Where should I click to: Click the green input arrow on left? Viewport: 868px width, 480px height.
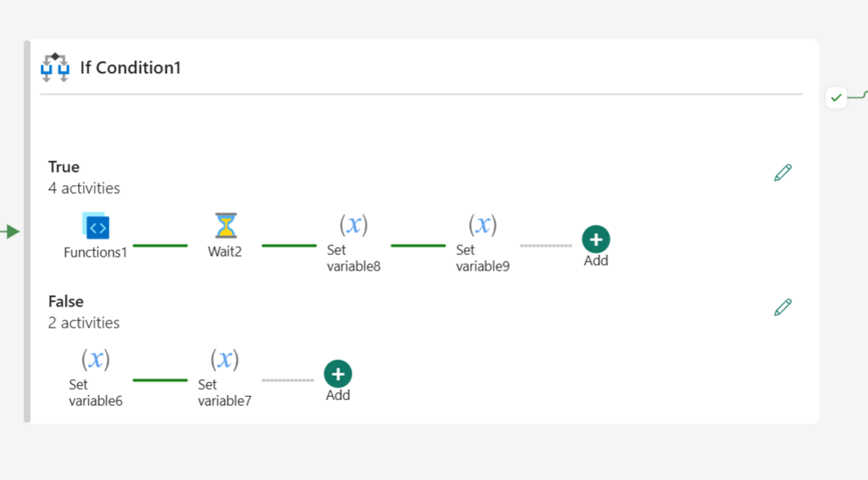tap(10, 231)
